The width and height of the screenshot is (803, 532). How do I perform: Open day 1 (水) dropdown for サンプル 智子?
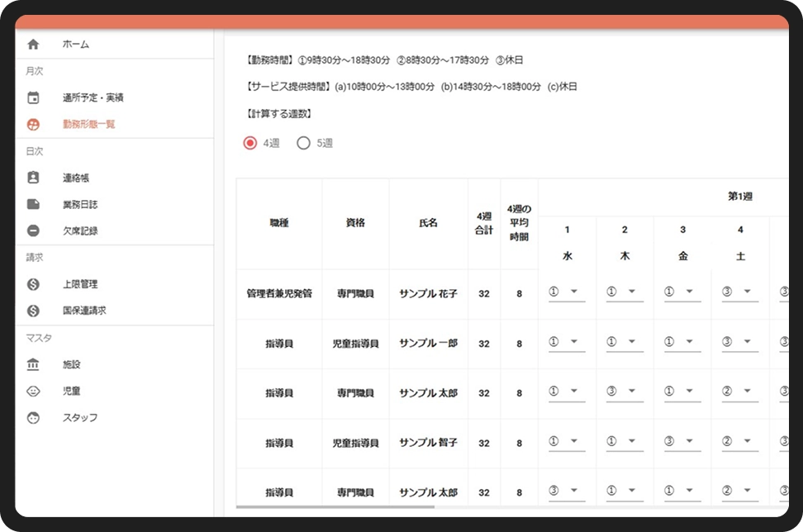point(567,441)
